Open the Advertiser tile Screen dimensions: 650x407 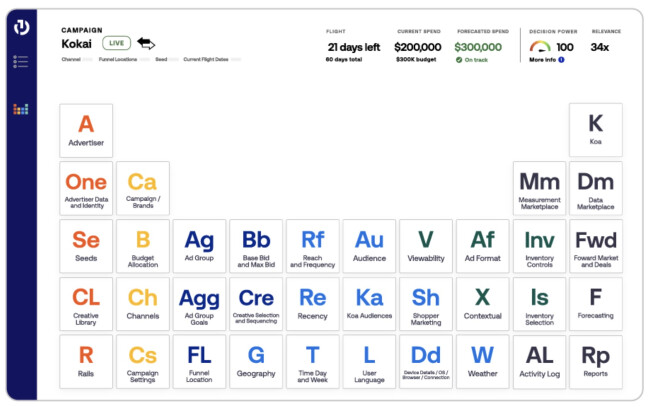(86, 131)
